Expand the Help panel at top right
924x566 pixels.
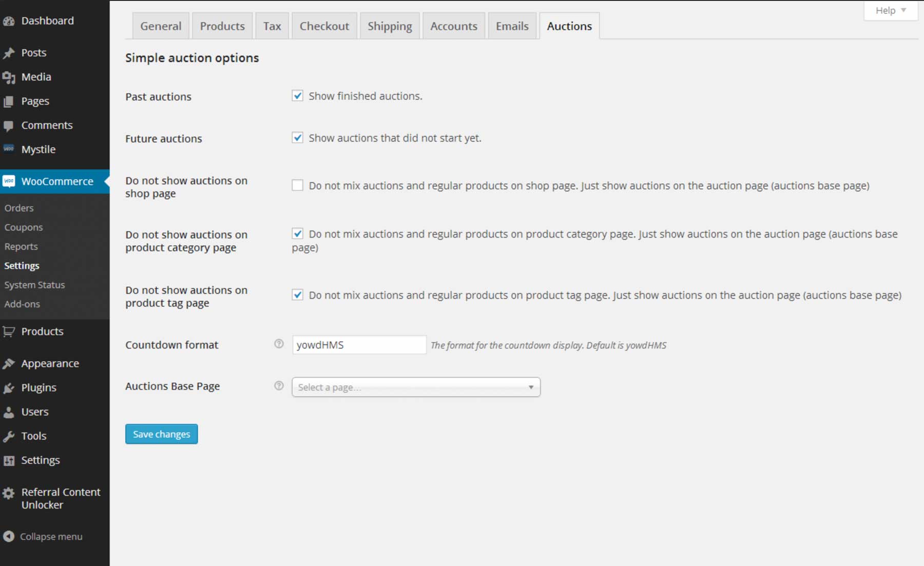tap(890, 10)
